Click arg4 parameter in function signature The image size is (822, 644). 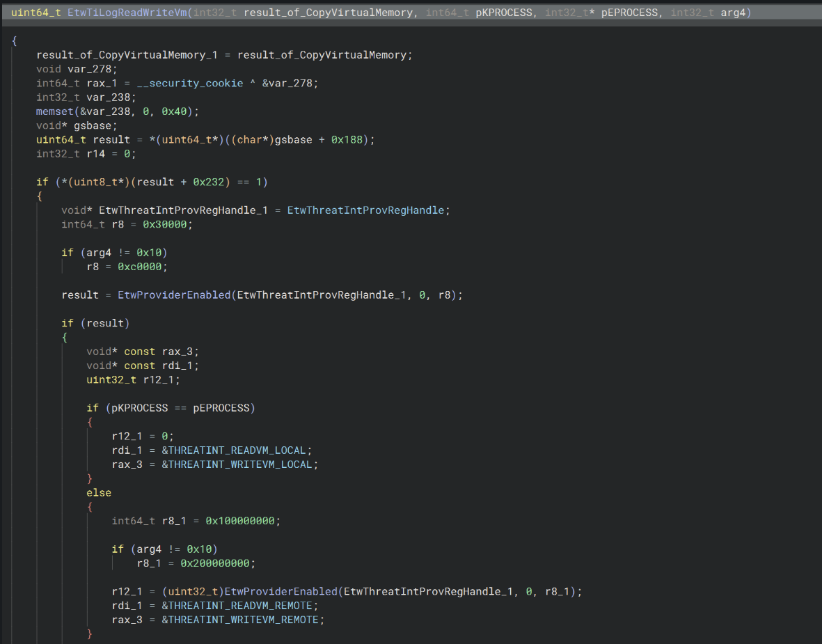[732, 13]
